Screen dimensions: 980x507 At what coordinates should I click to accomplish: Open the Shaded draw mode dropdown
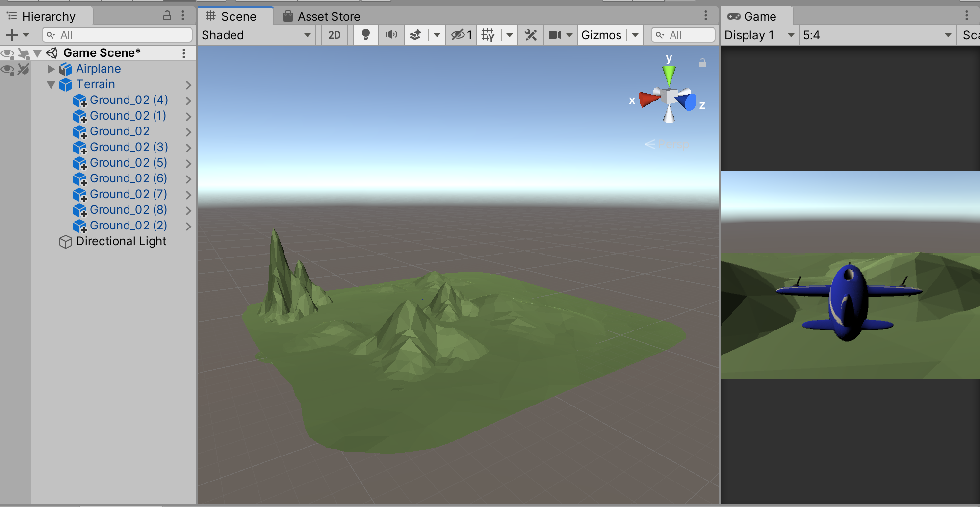(257, 35)
